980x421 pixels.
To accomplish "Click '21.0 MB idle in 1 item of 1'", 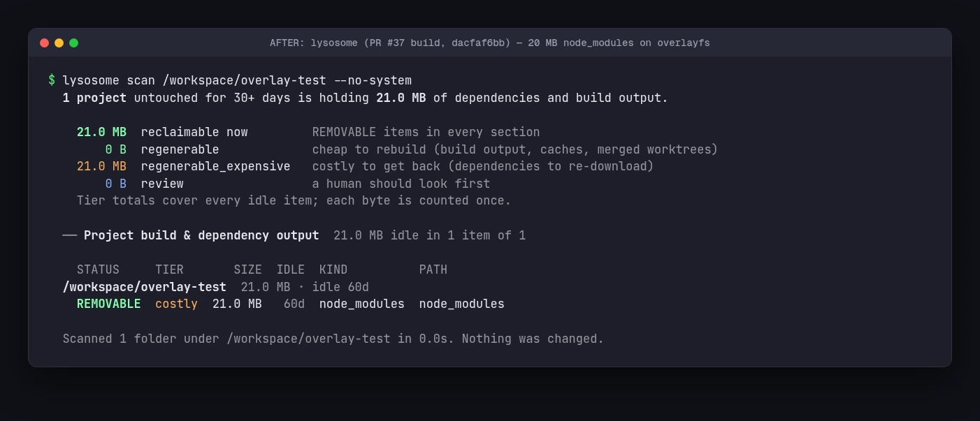I will click(x=429, y=235).
